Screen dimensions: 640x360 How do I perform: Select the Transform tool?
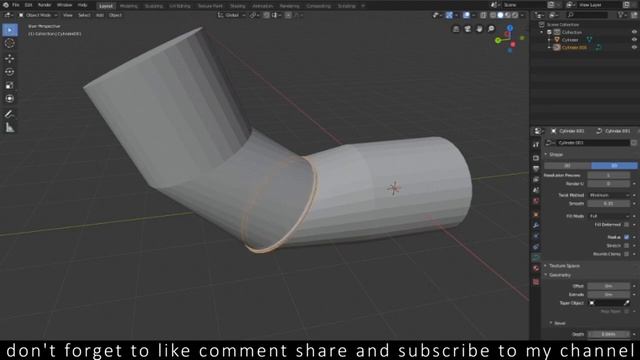[x=10, y=99]
